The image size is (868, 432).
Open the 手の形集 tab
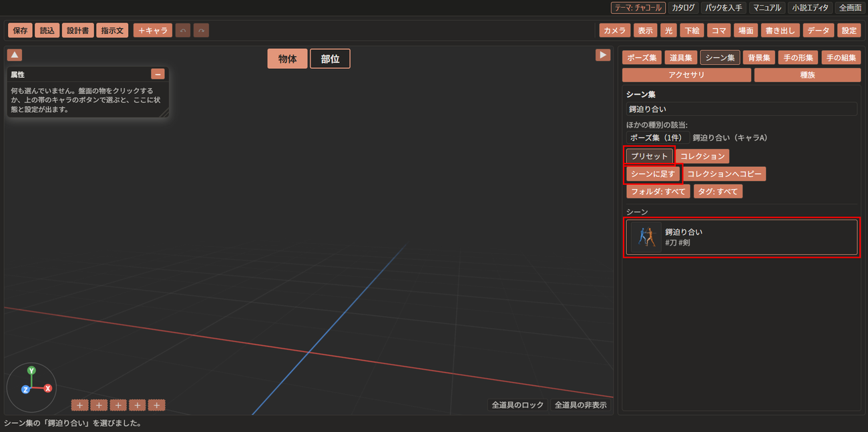click(x=798, y=58)
